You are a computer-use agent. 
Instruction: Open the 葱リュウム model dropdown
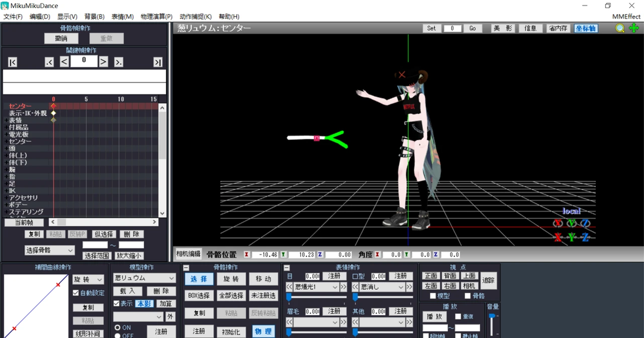pos(144,278)
